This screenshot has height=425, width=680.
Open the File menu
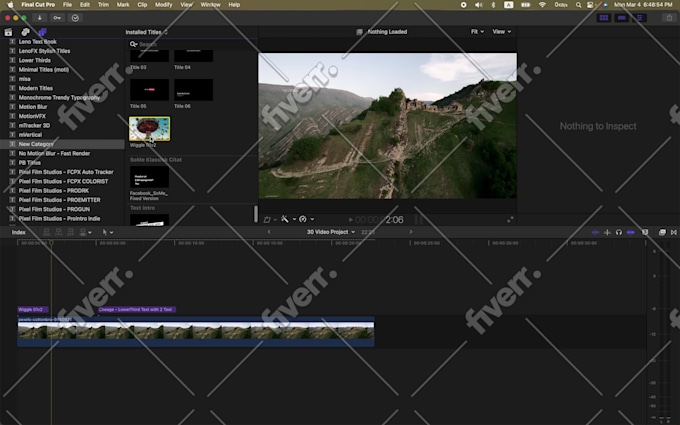click(x=67, y=5)
